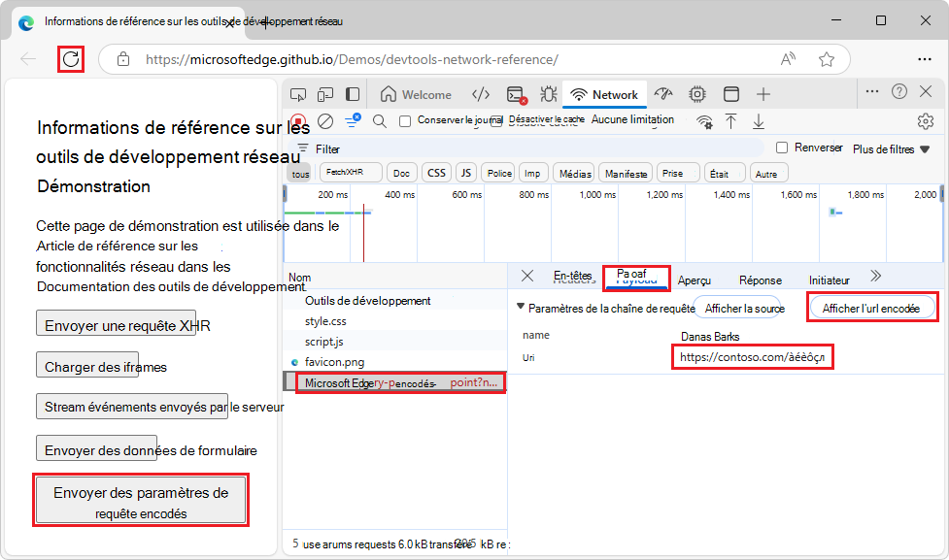
Task: Enable Conserver le journal checkbox
Action: click(405, 121)
